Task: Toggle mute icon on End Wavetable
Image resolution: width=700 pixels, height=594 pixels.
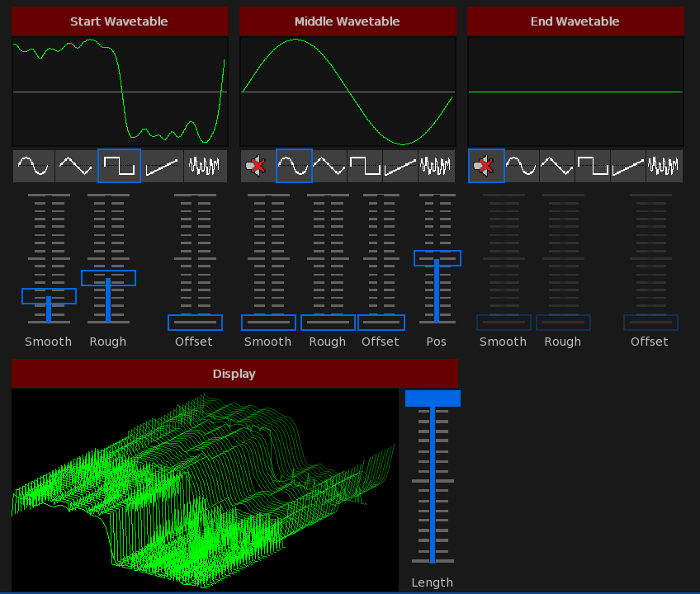Action: (x=485, y=166)
